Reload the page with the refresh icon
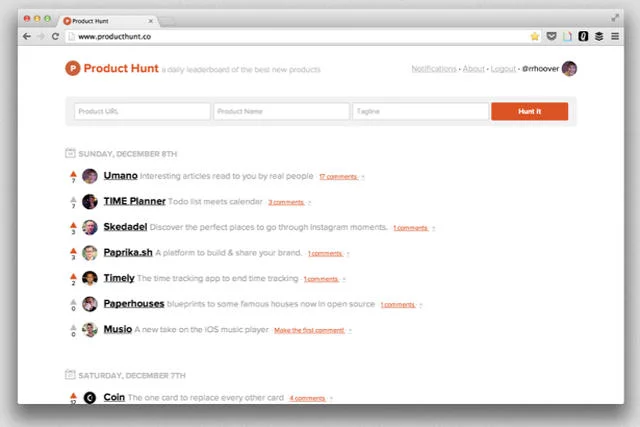The height and width of the screenshot is (427, 640). (55, 36)
